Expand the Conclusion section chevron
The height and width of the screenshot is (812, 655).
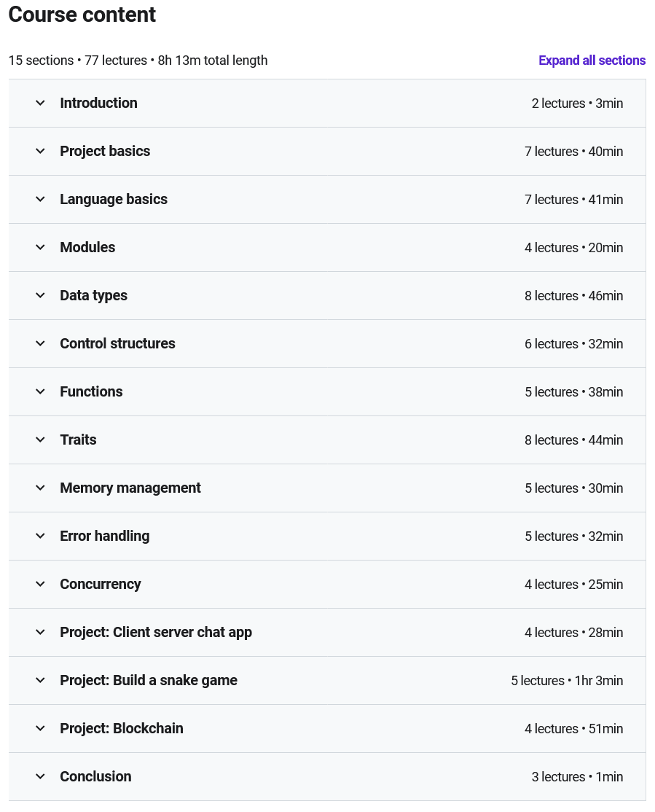40,777
